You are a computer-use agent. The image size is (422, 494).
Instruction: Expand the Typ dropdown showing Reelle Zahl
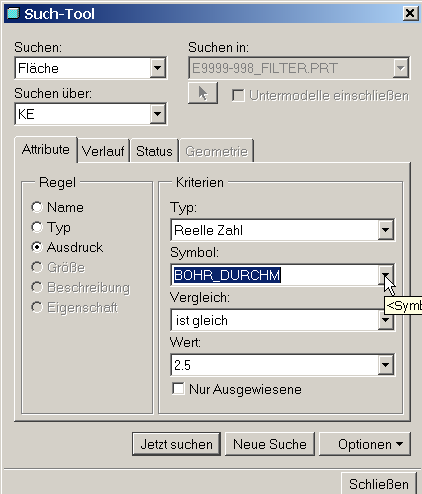[386, 230]
